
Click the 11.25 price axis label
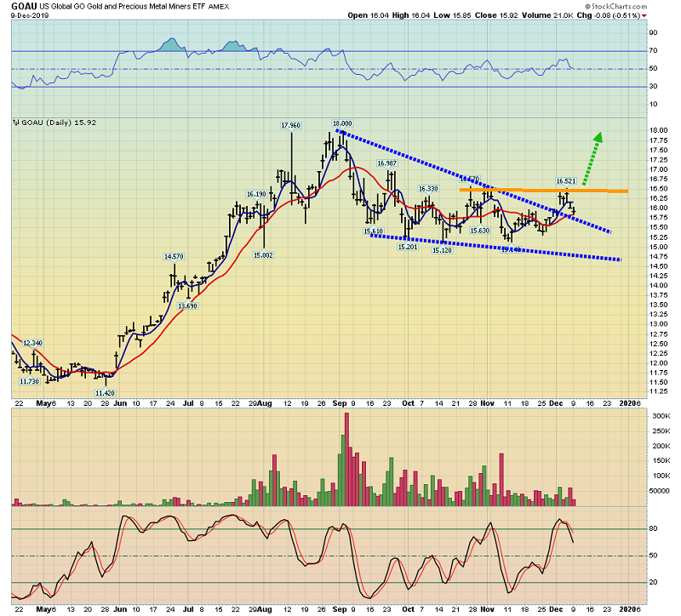658,391
